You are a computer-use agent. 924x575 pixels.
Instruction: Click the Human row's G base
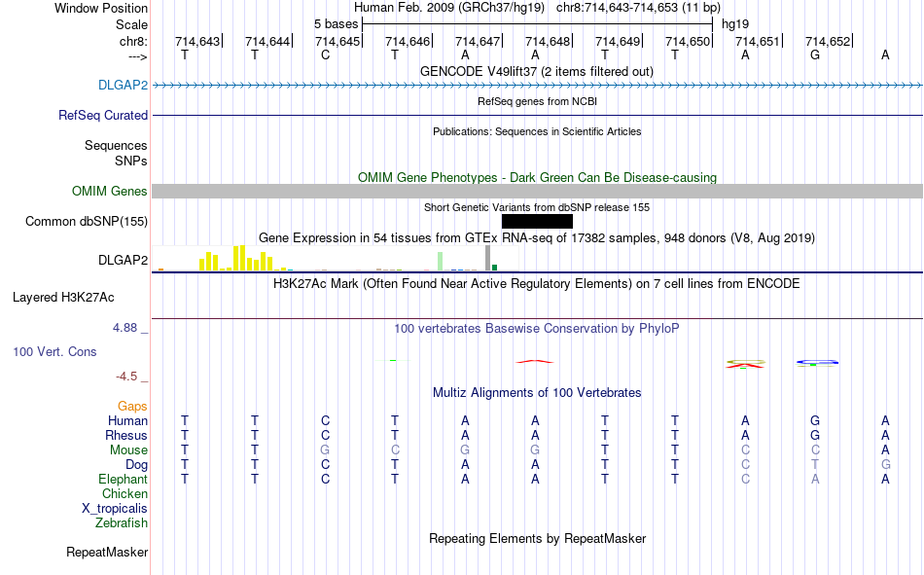pyautogui.click(x=815, y=421)
